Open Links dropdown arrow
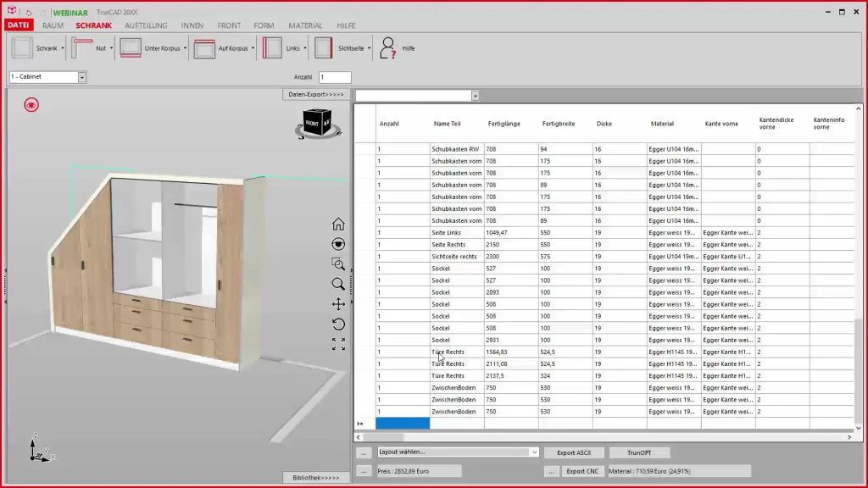868x488 pixels. (x=305, y=48)
